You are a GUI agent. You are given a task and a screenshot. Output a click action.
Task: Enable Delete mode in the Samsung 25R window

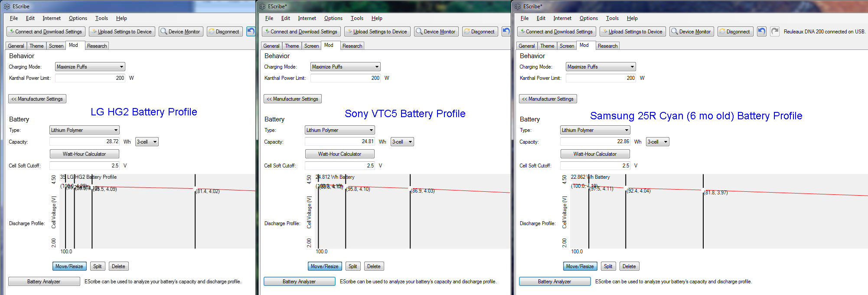629,266
